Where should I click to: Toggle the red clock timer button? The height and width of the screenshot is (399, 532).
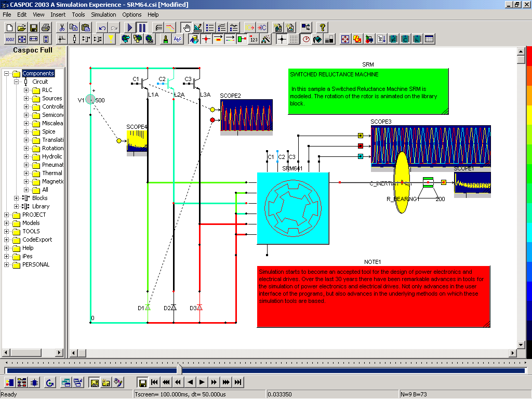click(x=305, y=39)
